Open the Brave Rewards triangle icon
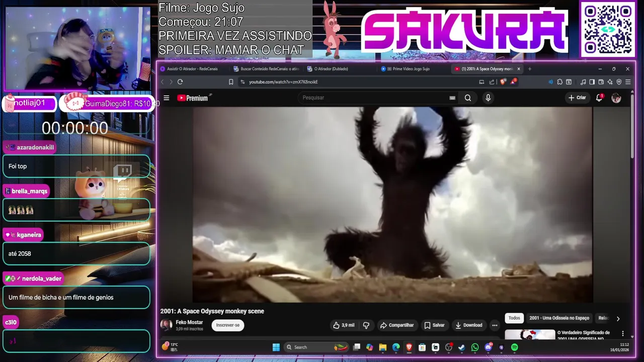 [x=513, y=81]
